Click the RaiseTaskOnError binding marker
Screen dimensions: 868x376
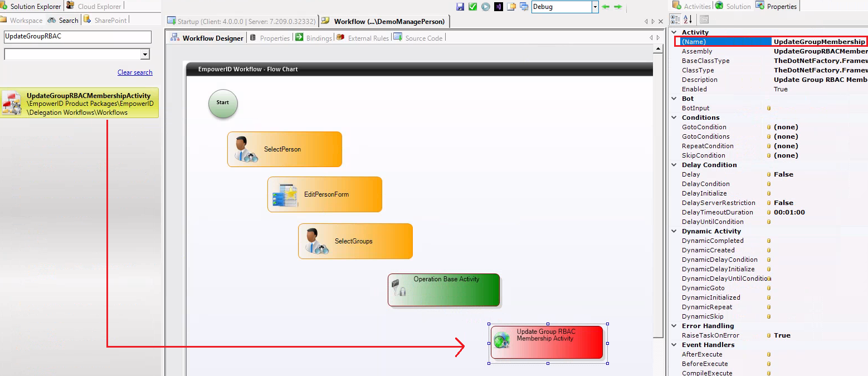[x=769, y=335]
